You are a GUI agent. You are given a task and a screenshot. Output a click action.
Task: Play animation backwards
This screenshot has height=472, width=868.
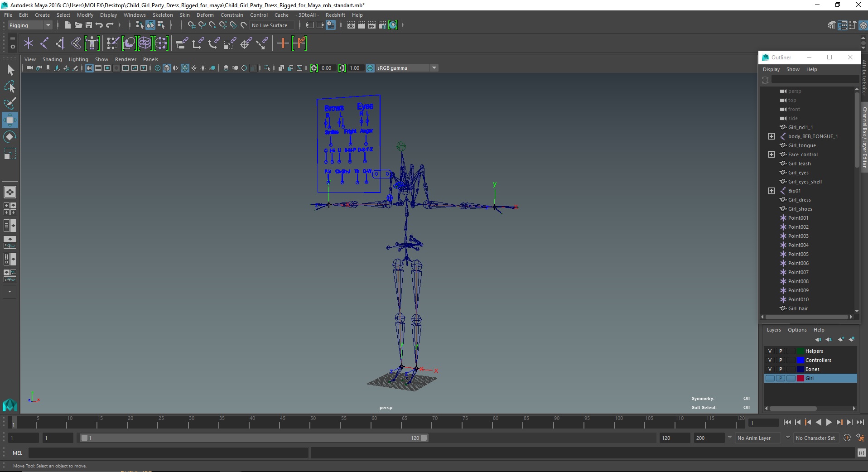click(818, 422)
